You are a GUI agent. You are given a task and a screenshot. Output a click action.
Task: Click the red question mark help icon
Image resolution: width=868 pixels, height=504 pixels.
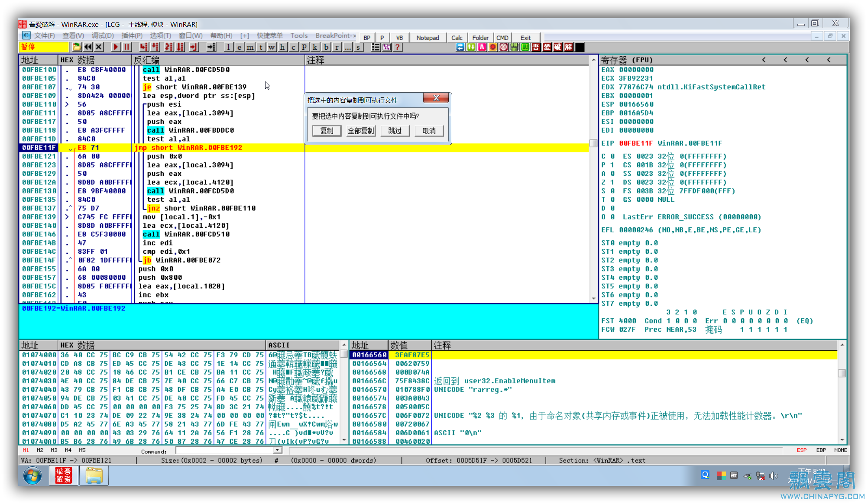click(397, 47)
